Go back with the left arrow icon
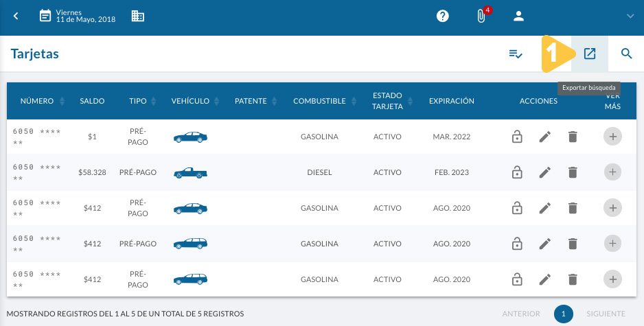The height and width of the screenshot is (326, 644). point(16,16)
